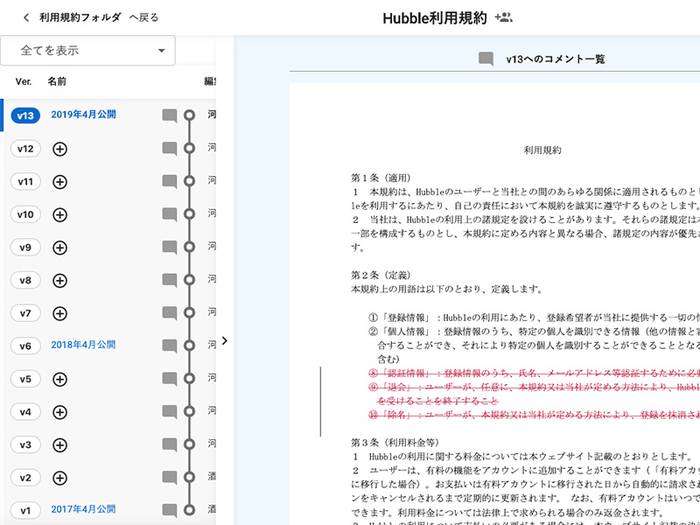Click the 第1条(適用) heading in document
The height and width of the screenshot is (525, 700).
click(x=381, y=178)
